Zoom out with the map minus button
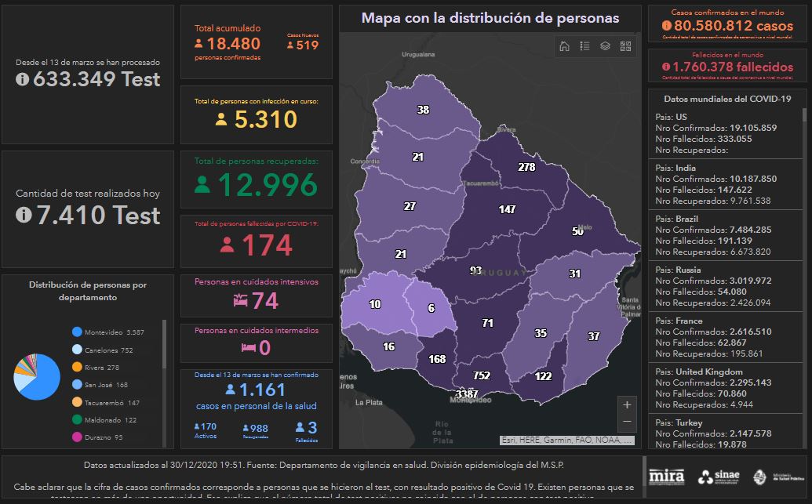Viewport: 812px width, 504px height. (626, 422)
